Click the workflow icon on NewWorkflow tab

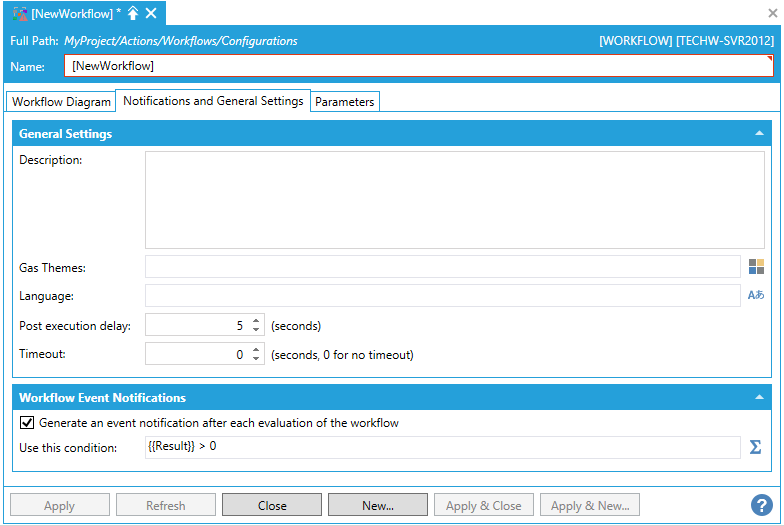point(20,13)
